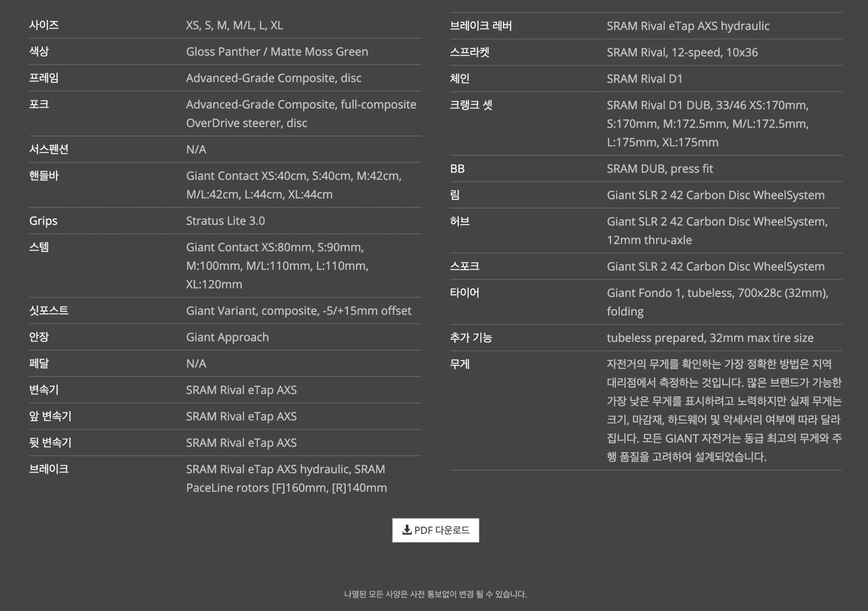Click the brake value with PaceLine rotors
Viewport: 868px width, 611px height.
coord(286,478)
